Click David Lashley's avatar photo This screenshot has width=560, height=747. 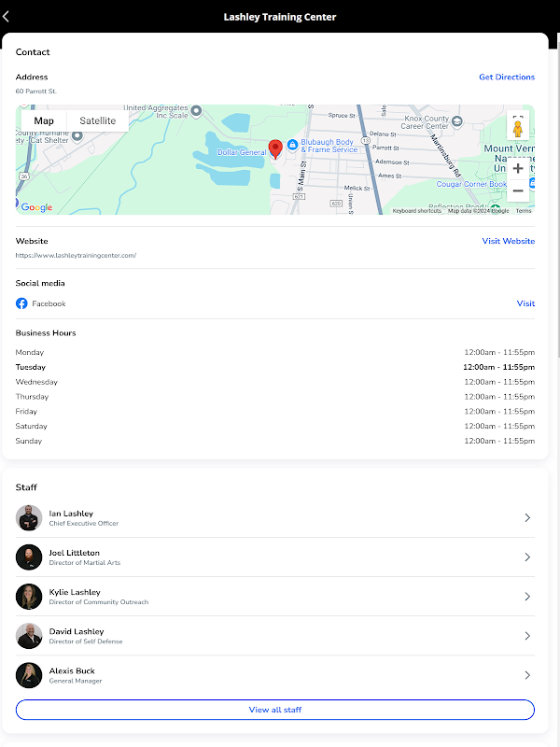tap(29, 636)
